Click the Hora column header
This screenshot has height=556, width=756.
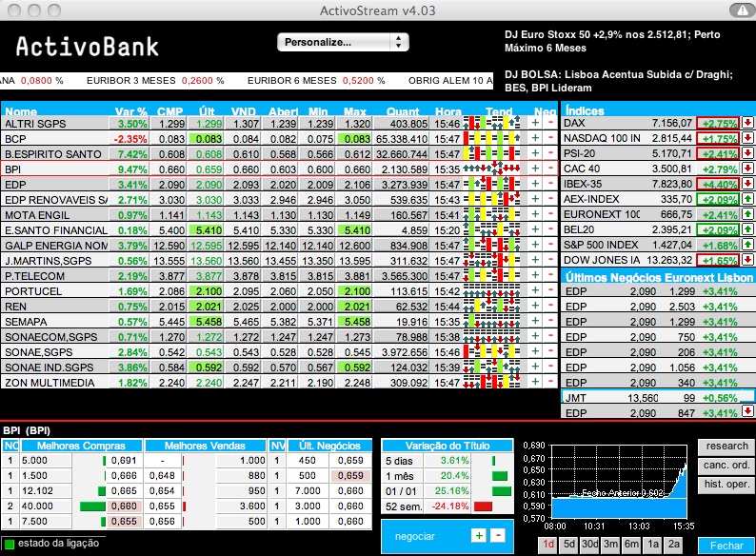coord(448,111)
